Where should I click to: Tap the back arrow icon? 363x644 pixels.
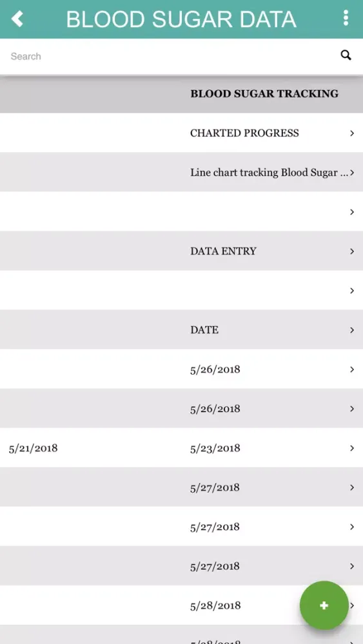(x=17, y=19)
